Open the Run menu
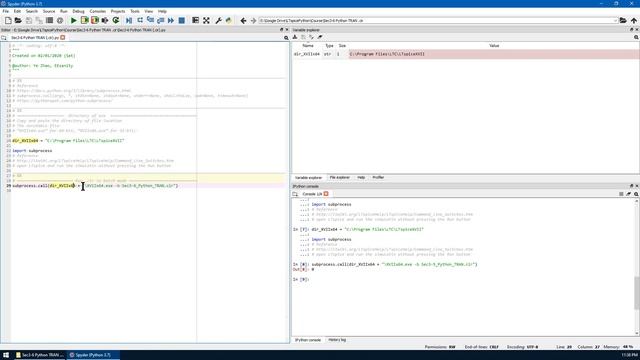Viewport: 640px width, 360px height. coord(64,11)
